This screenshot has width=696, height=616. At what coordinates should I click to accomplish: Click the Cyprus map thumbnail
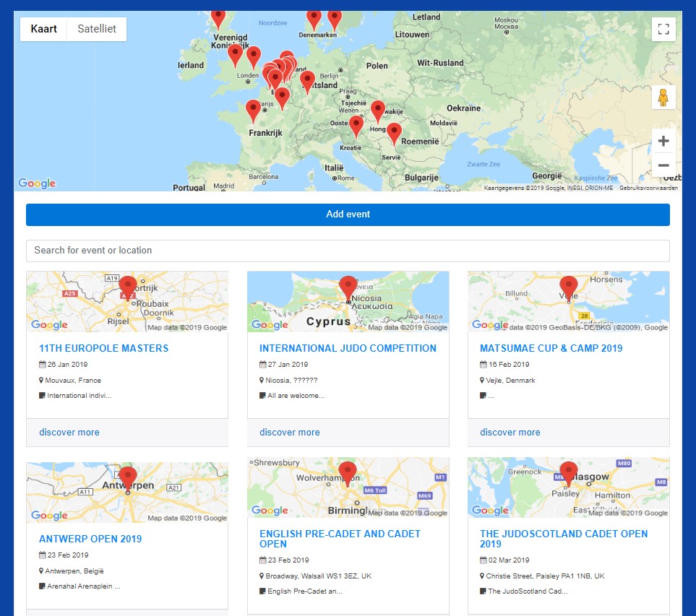click(348, 302)
